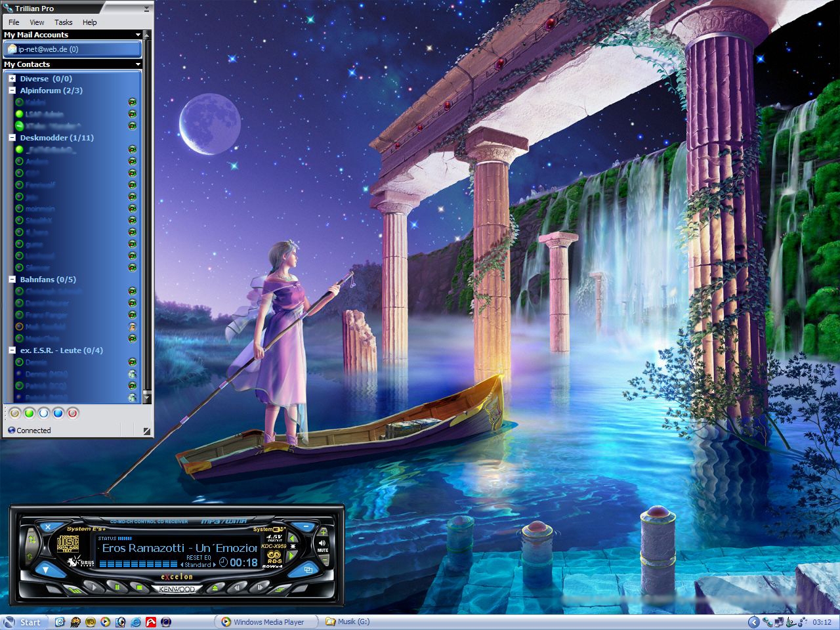Expand hidden tray icons with the arrow
840x630 pixels.
(x=753, y=622)
